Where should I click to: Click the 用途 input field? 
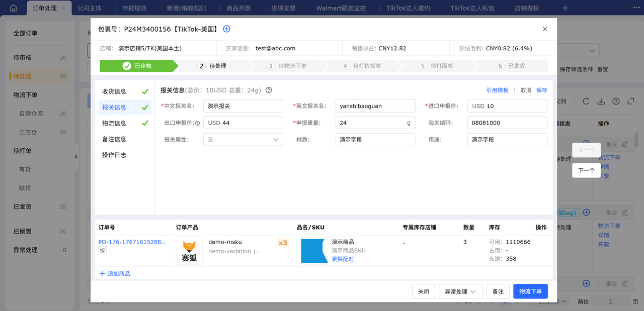507,139
